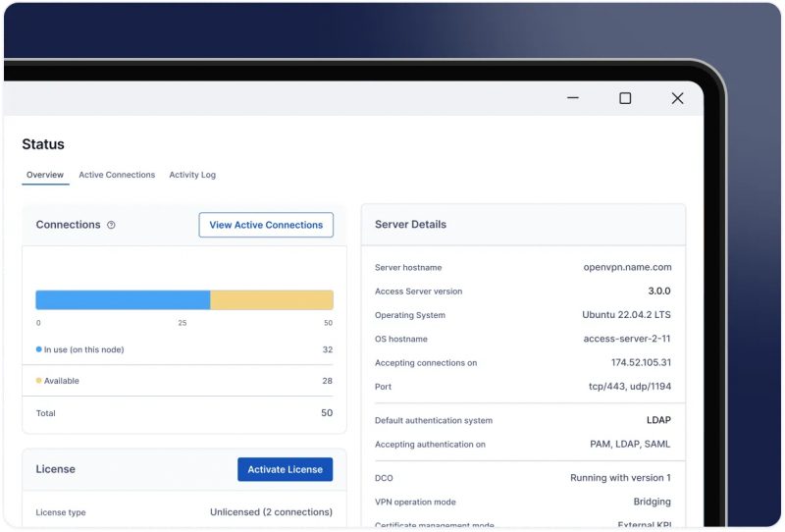The image size is (785, 532).
Task: Select Running with version 1 value
Action: (x=620, y=477)
